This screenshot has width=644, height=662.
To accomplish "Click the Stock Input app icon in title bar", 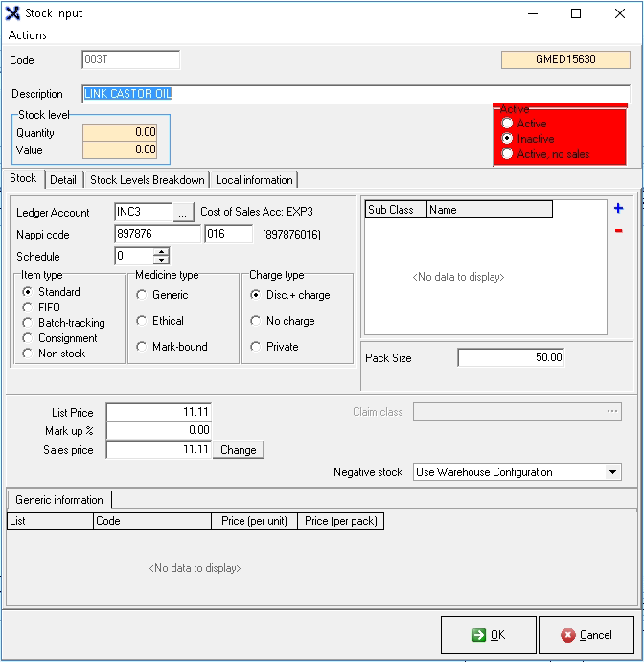I will 12,13.
